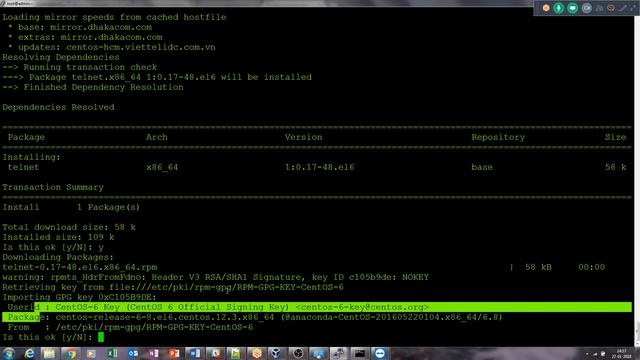Click 'Resolving Dependencies' line

(61, 57)
